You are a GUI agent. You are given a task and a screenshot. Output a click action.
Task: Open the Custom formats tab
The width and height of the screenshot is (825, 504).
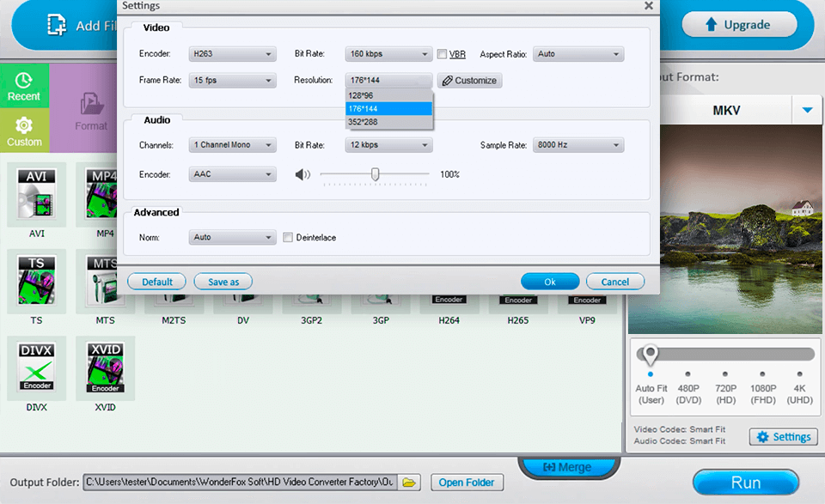click(24, 131)
